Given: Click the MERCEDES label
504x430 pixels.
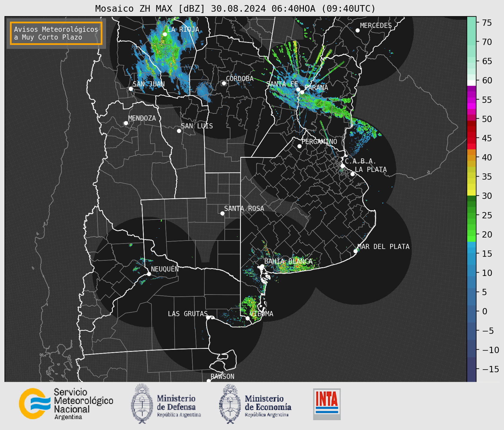Looking at the screenshot, I should coord(376,26).
